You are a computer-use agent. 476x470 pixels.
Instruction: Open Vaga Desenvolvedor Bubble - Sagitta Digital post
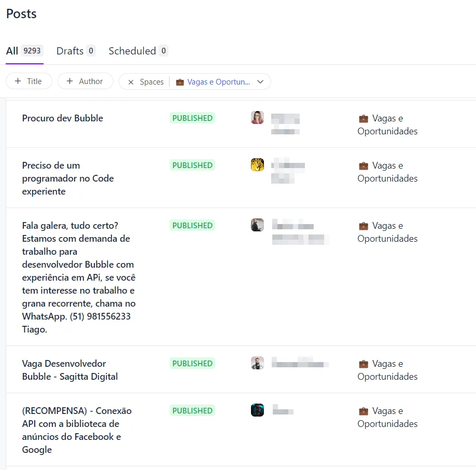69,370
